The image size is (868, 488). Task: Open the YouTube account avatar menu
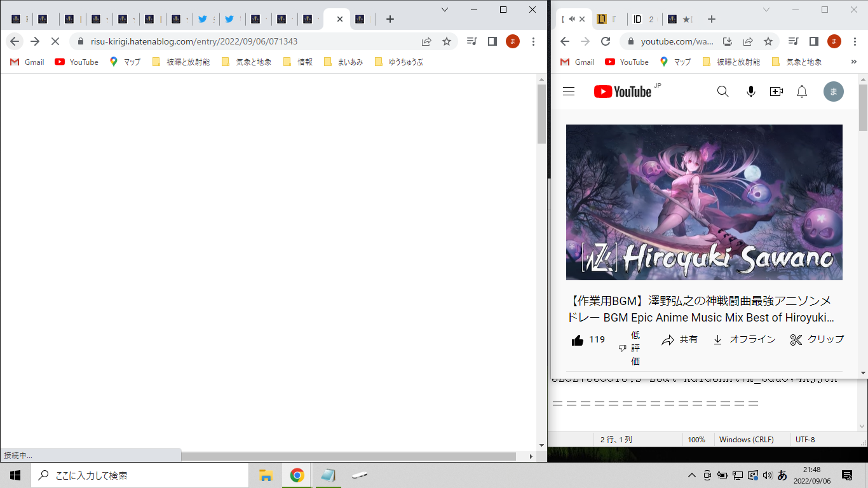834,91
